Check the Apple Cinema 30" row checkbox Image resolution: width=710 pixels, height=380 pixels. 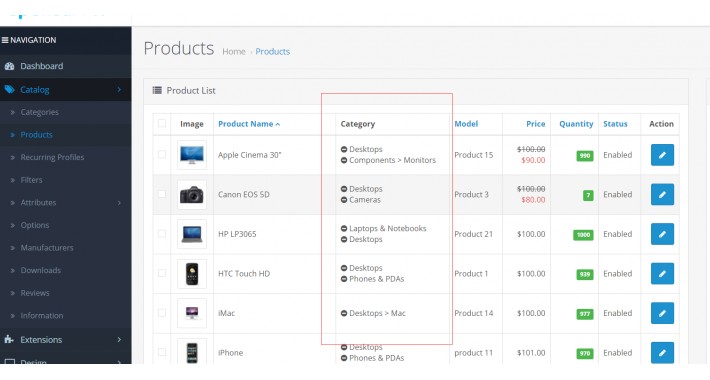(x=162, y=154)
